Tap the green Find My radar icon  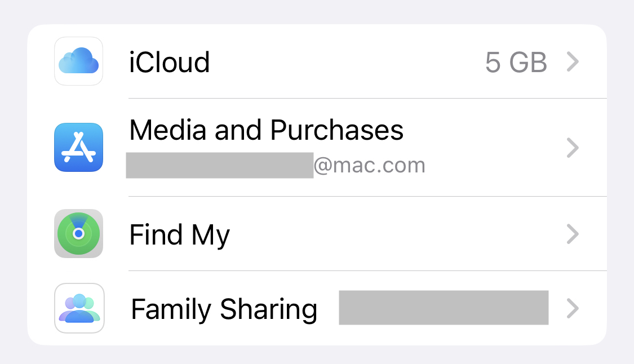[78, 233]
